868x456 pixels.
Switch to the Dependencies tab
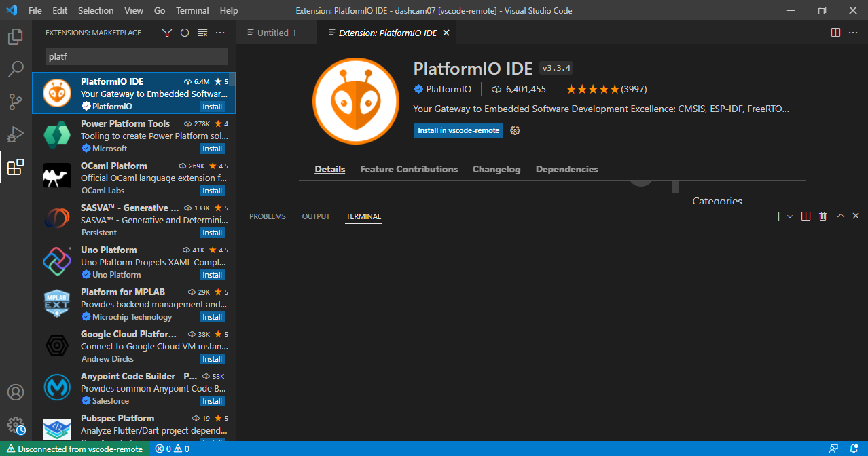click(x=567, y=170)
